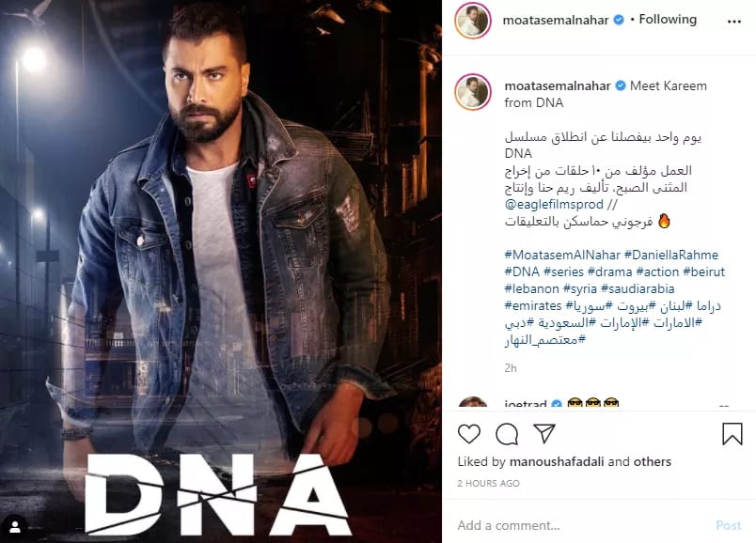Open the #MoatasemAlNahar hashtag
Viewport: 756px width, 543px height.
point(562,255)
